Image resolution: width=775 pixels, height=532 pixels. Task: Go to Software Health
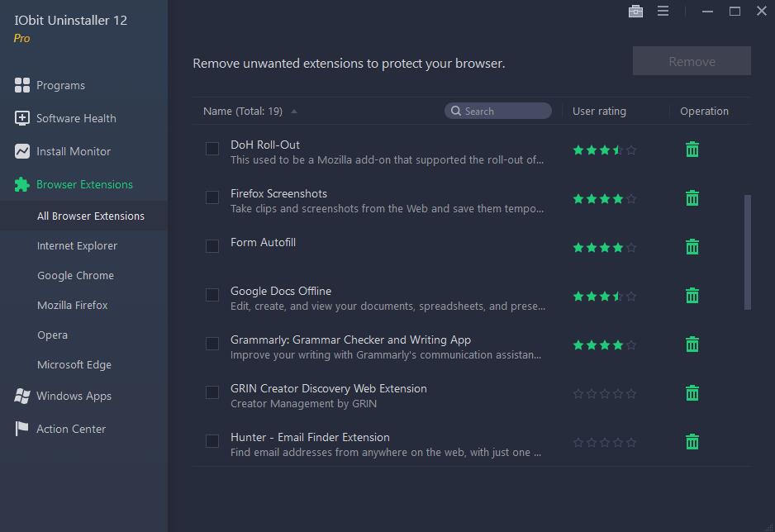click(x=76, y=119)
